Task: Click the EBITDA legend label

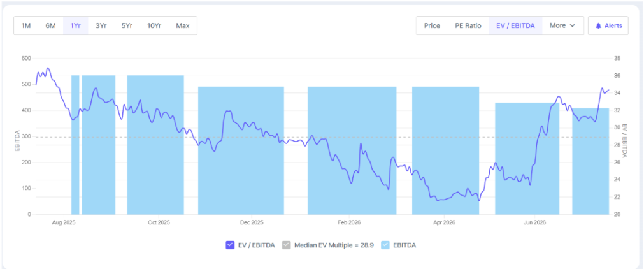Action: (404, 245)
